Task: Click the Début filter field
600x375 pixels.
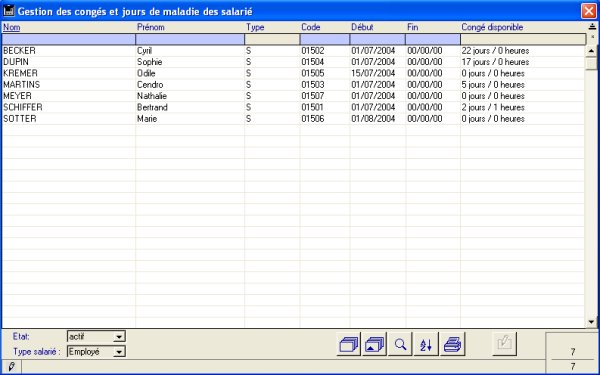Action: tap(378, 39)
